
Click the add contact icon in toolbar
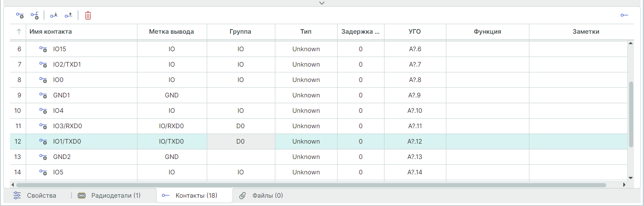pos(20,15)
